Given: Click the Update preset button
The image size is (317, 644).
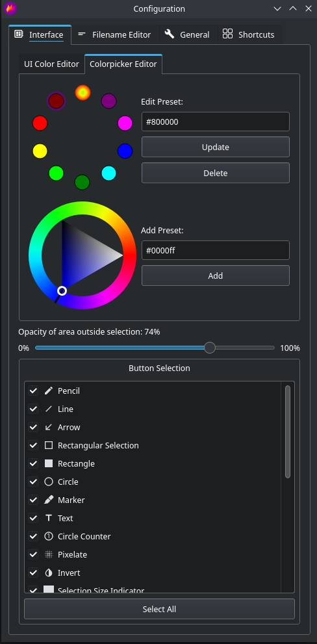Looking at the screenshot, I should (x=216, y=147).
